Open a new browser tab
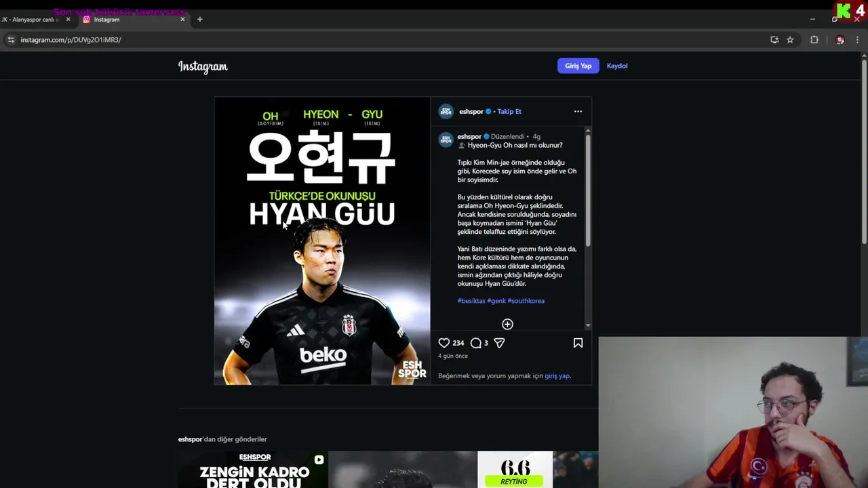The height and width of the screenshot is (488, 868). tap(199, 19)
